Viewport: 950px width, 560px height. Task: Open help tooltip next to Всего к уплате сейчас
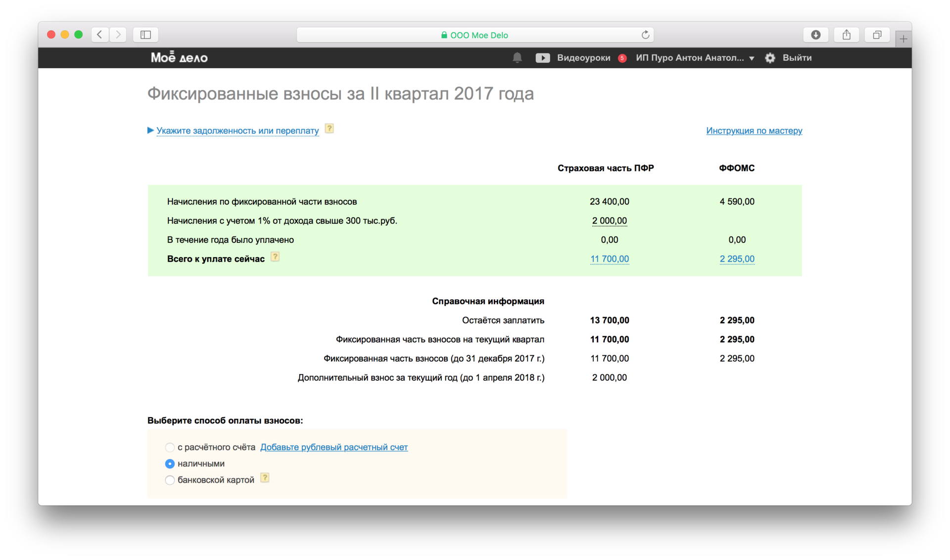click(275, 257)
